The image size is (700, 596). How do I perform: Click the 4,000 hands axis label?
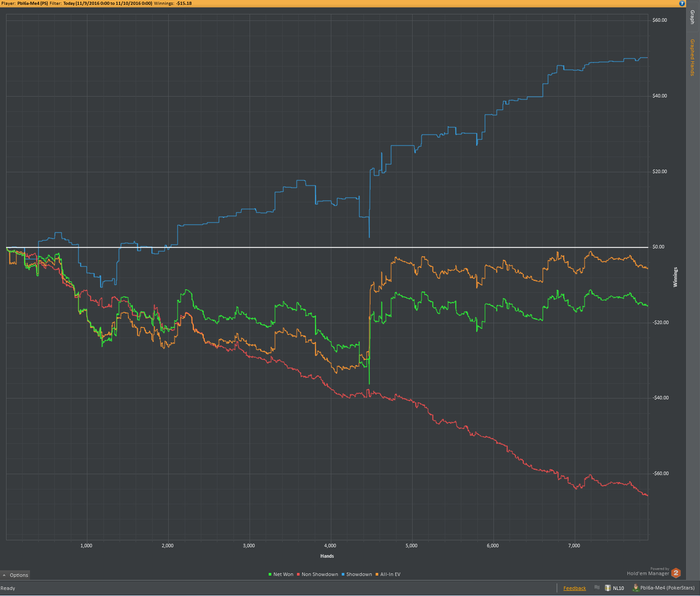point(330,546)
